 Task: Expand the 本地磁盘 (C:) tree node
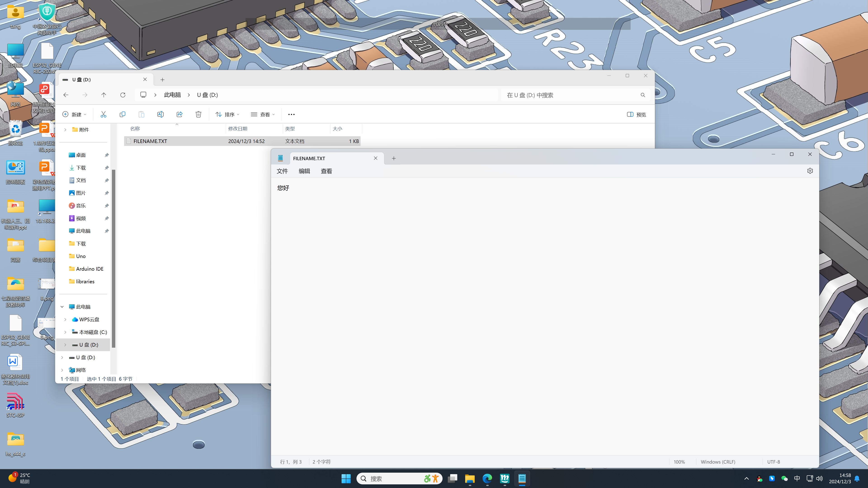tap(65, 332)
